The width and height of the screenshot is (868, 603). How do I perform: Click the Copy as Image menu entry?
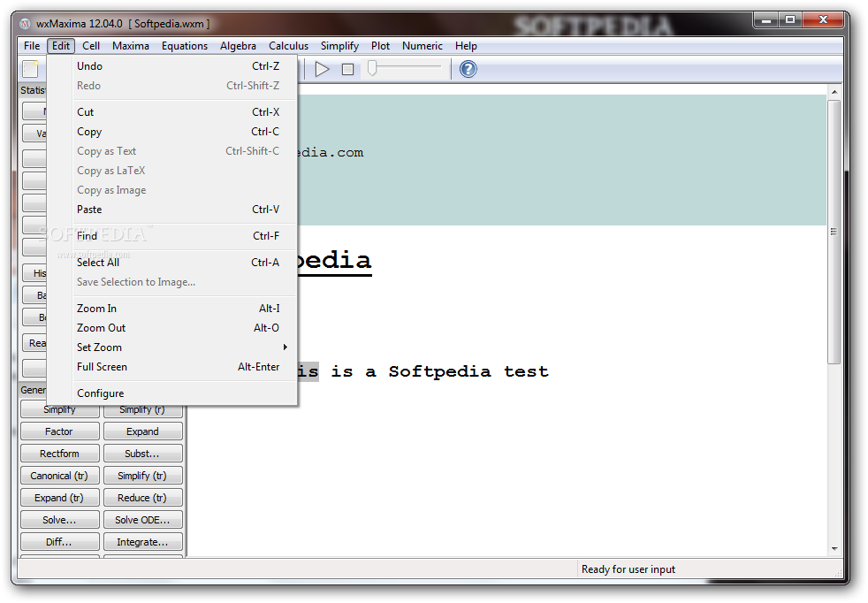tap(172, 190)
